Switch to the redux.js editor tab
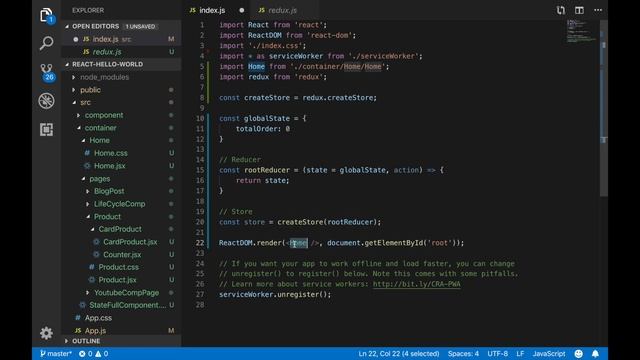This screenshot has width=640, height=360. tap(282, 10)
